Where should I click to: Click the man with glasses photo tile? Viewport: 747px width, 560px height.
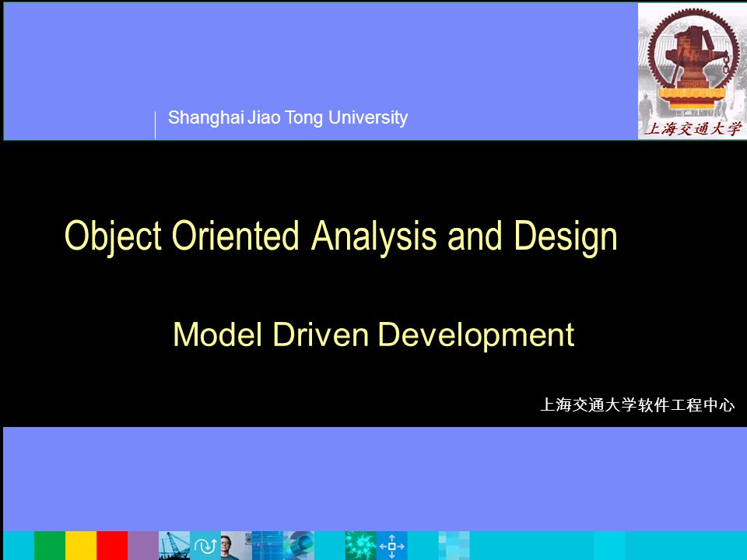click(x=237, y=545)
